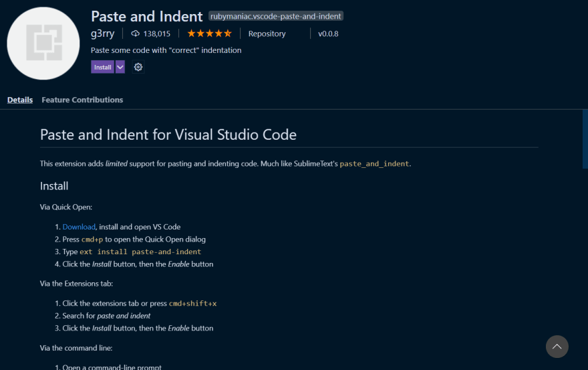The image size is (588, 370).
Task: Click the ext install paste-and-indent code
Action: [x=140, y=252]
